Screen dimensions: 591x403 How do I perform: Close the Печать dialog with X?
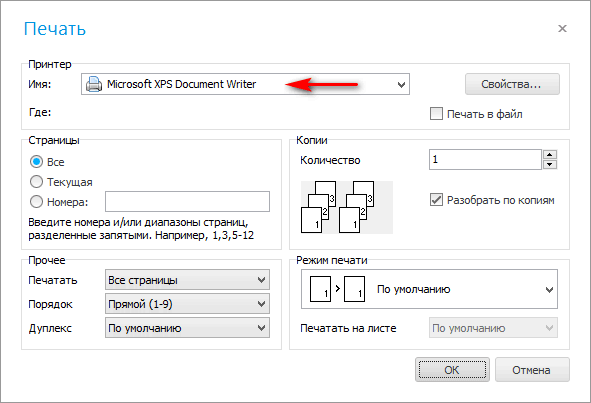pyautogui.click(x=562, y=29)
